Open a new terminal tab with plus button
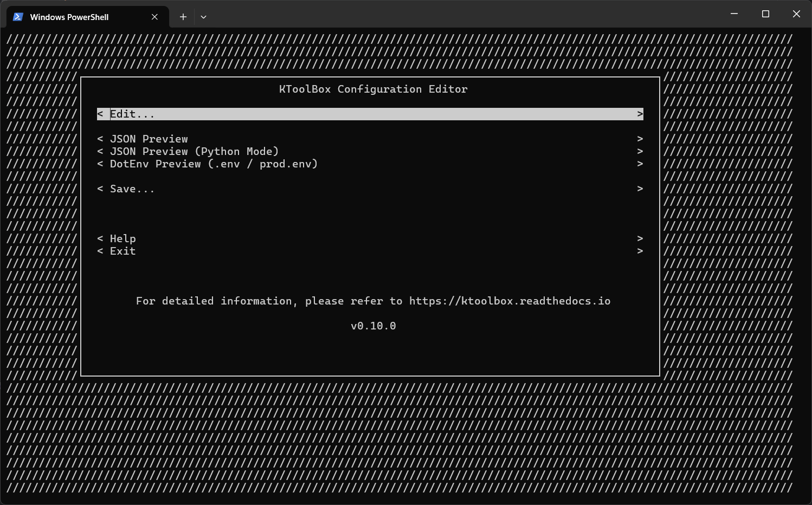 (x=183, y=17)
